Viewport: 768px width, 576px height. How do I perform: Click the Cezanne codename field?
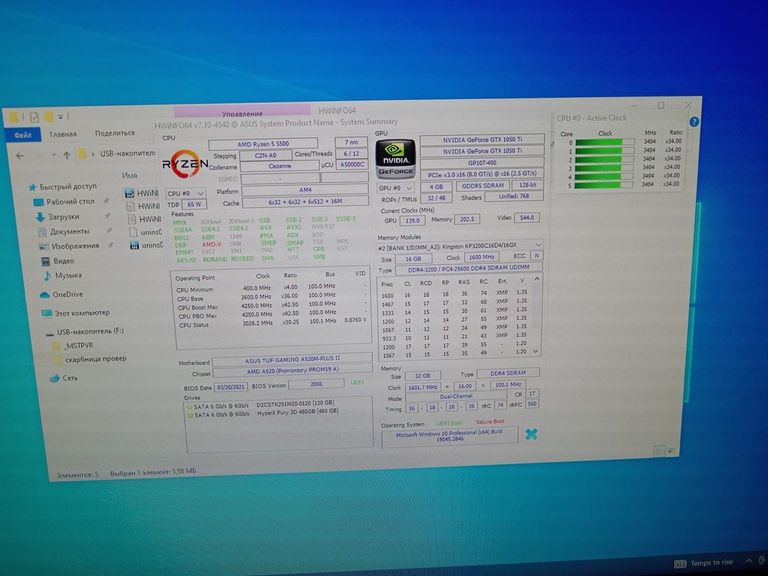coord(280,167)
